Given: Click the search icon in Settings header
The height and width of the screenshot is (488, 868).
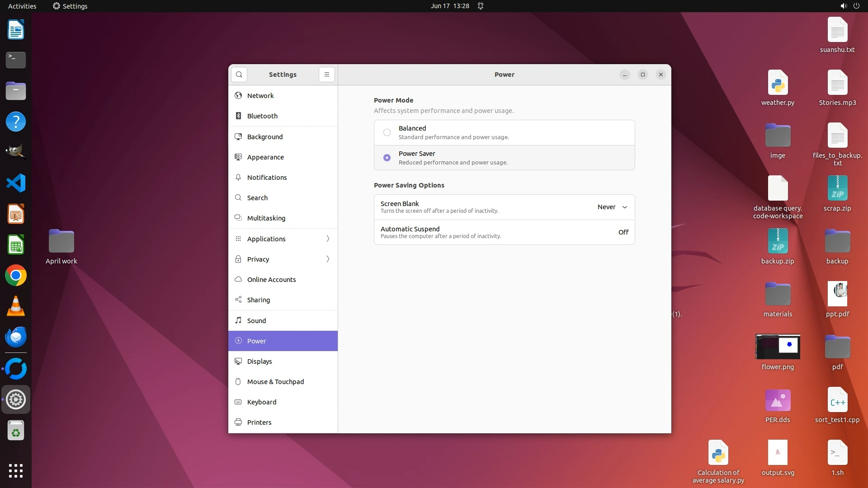Looking at the screenshot, I should click(239, 75).
